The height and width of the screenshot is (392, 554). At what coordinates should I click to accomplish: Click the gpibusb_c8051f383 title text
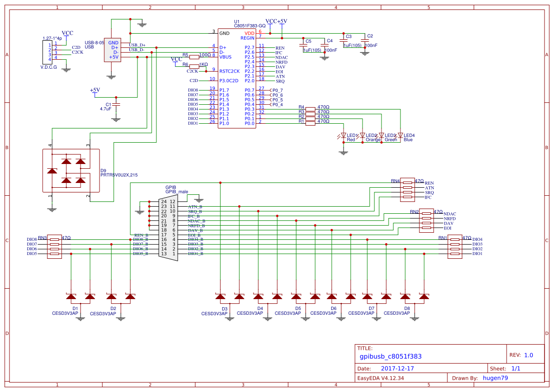391,356
